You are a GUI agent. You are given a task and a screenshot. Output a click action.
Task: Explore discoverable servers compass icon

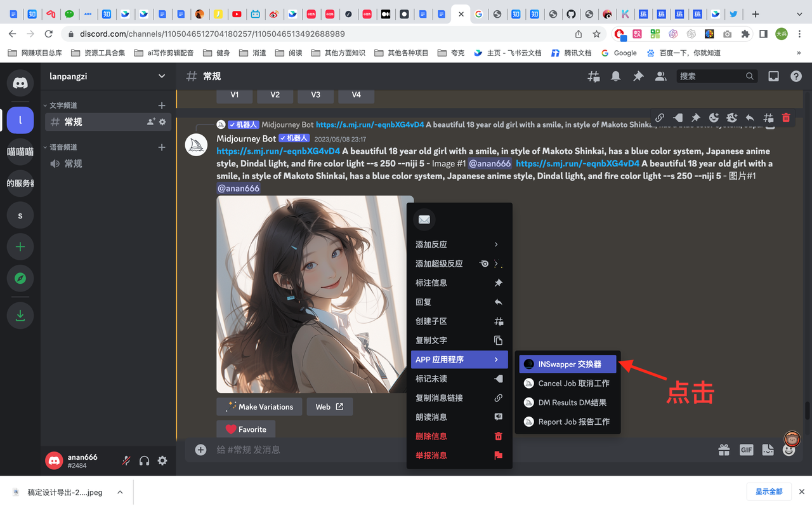(x=20, y=279)
